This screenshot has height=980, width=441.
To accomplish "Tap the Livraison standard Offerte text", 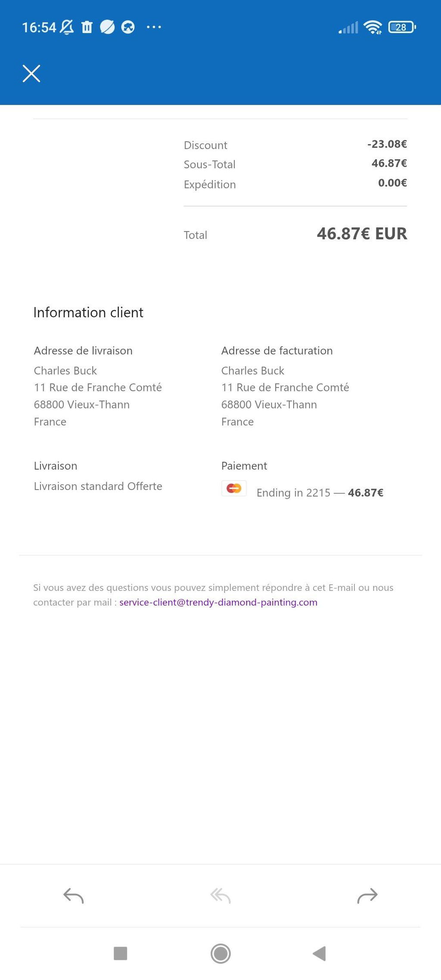I will tap(98, 486).
